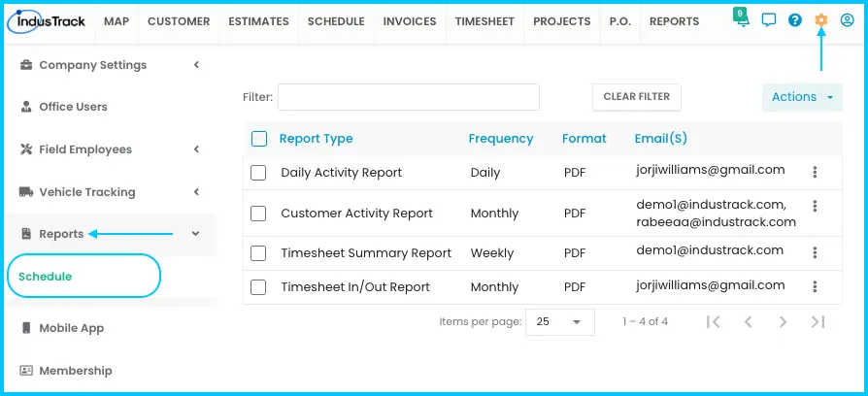This screenshot has height=396, width=868.
Task: Click the rabeeaa@industrack.com email text
Action: tap(717, 222)
